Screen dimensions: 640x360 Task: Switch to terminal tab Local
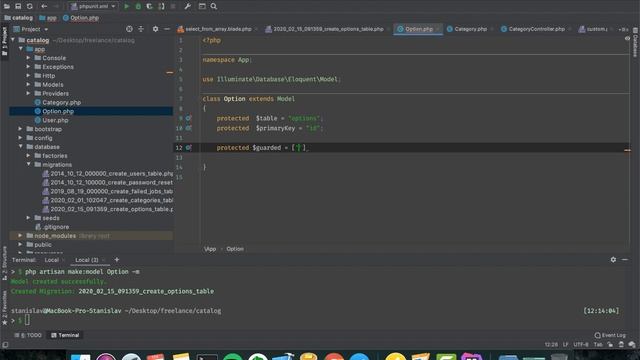[x=52, y=260]
